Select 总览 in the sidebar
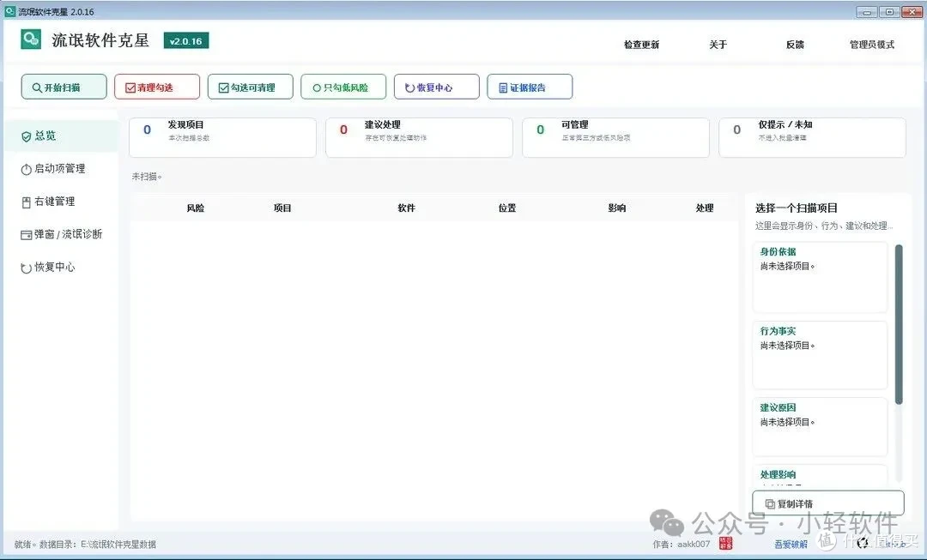927x560 pixels. click(62, 135)
